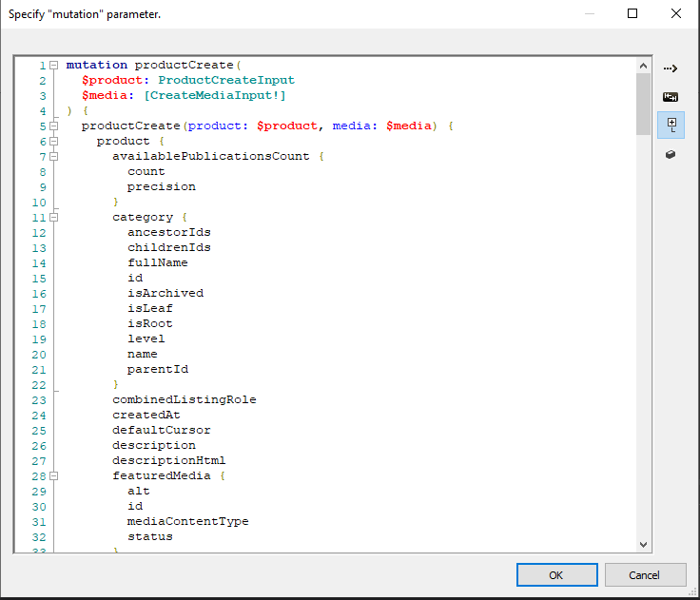
Task: Maximize the parameter dialog window
Action: [x=632, y=14]
